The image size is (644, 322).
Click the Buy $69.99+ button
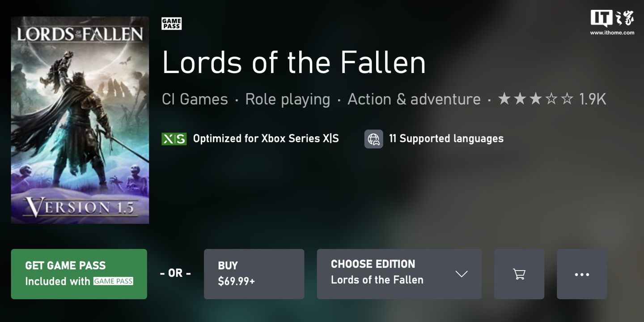pyautogui.click(x=254, y=274)
